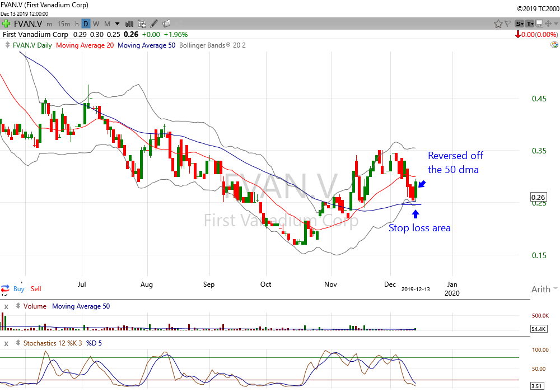Screen dimensions: 560x392
Task: Click the Stochastics 12 %K 3 label
Action: (x=53, y=343)
